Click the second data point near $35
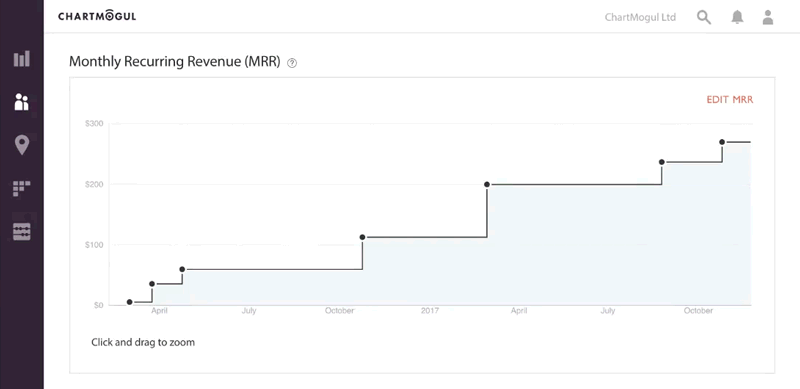This screenshot has height=389, width=800. click(x=152, y=284)
